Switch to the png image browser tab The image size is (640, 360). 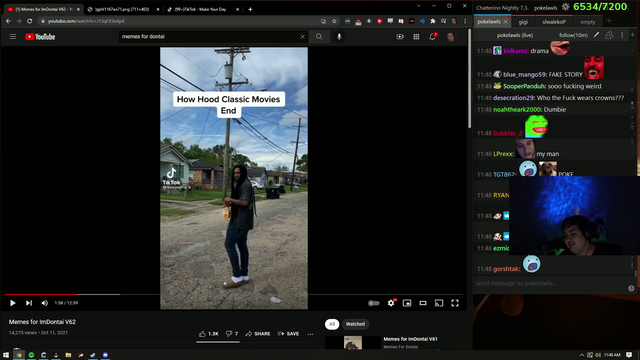122,9
